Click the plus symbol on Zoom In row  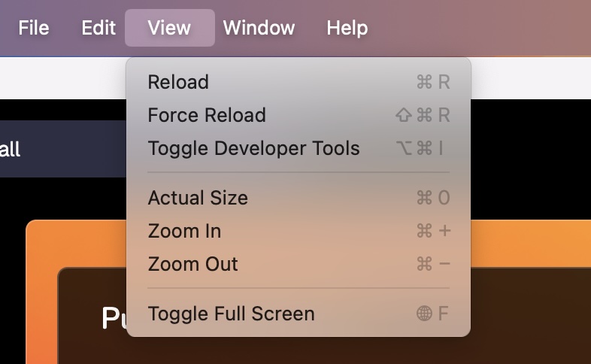click(445, 231)
